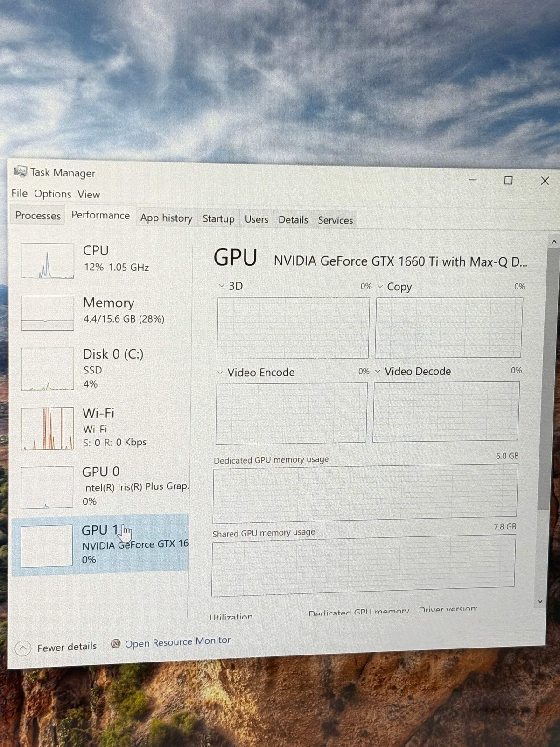Select the Disk 0 (C:) graph thumbnail

[x=48, y=369]
